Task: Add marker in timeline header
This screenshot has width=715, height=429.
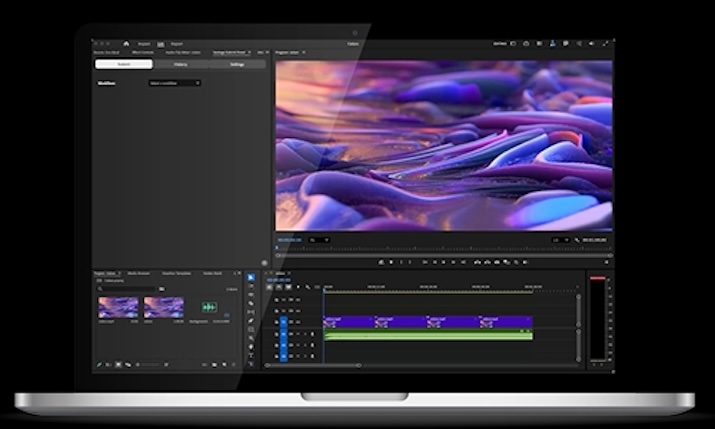Action: [298, 287]
